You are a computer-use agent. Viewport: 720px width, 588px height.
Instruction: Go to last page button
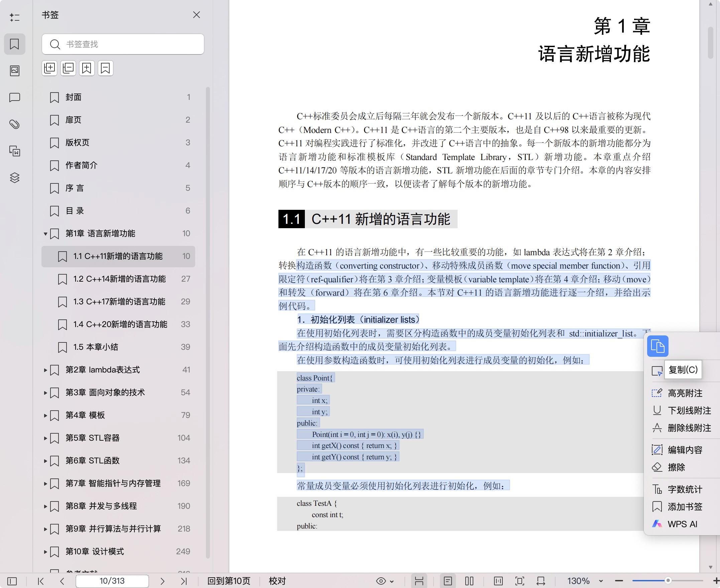[x=184, y=581]
